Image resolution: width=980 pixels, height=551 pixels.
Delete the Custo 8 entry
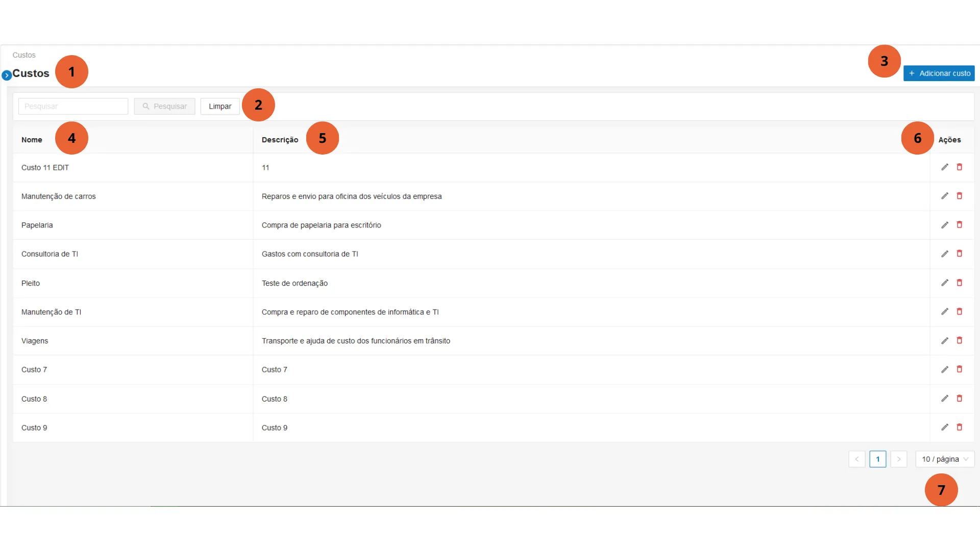point(960,398)
